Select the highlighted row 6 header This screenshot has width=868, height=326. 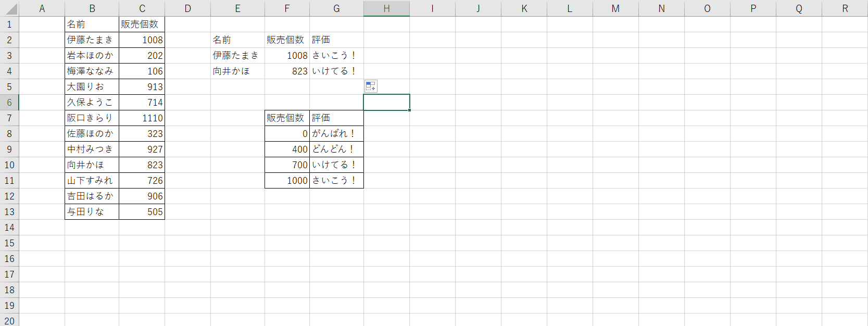coord(9,103)
